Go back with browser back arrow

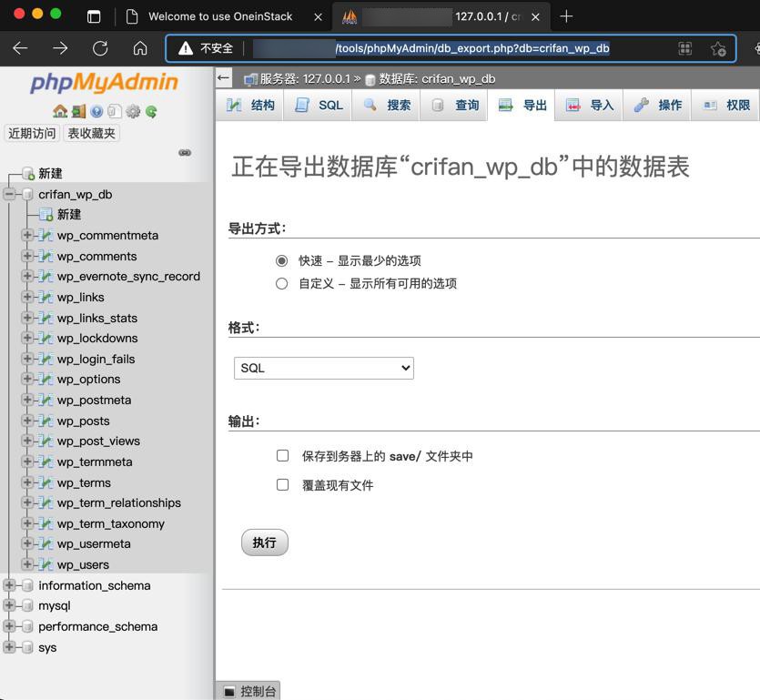[x=20, y=48]
